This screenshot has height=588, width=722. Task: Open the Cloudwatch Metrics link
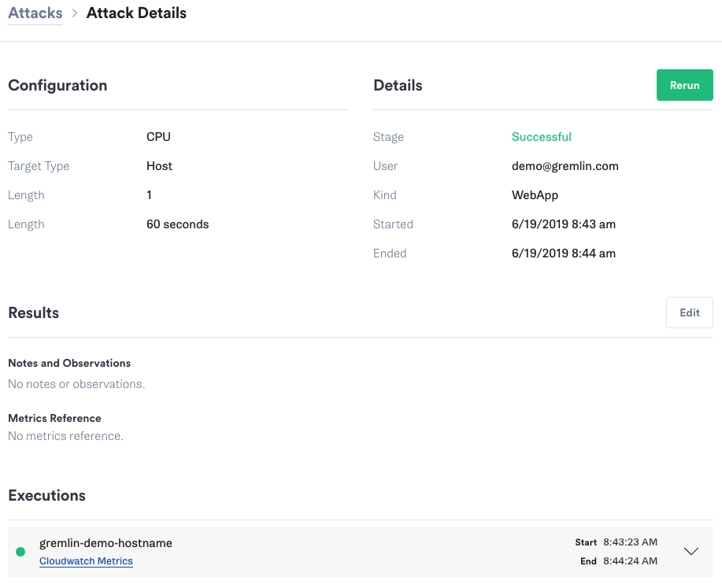click(86, 560)
